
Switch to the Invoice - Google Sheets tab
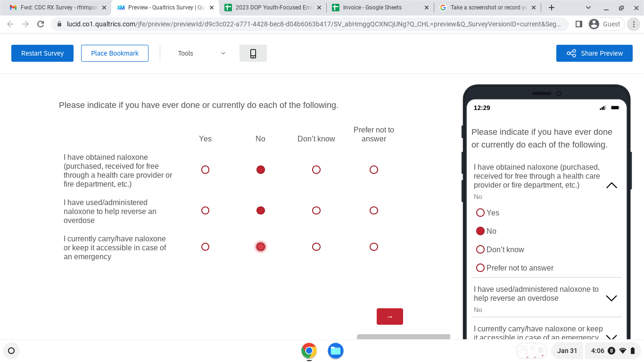click(x=372, y=8)
